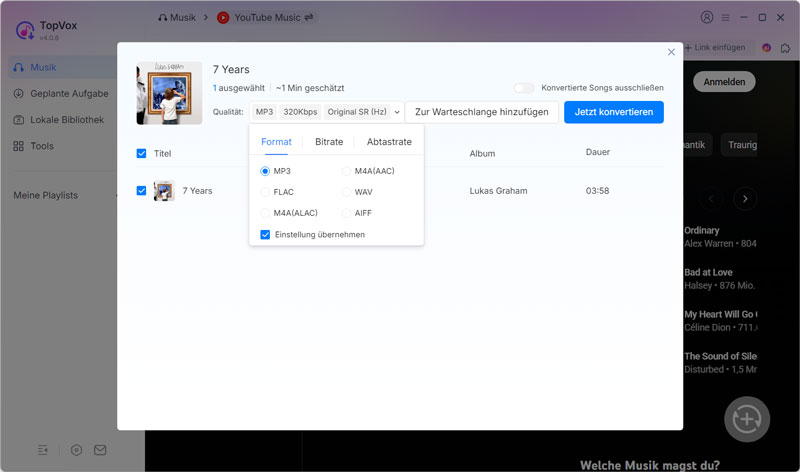Switch to the Bitrate tab
Screen dimensions: 800x472
tap(329, 142)
